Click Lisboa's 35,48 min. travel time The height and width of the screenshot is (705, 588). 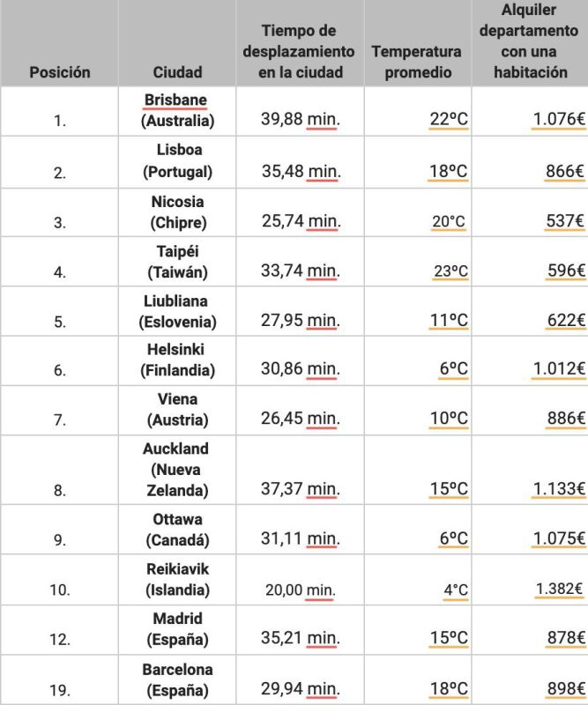tap(300, 171)
